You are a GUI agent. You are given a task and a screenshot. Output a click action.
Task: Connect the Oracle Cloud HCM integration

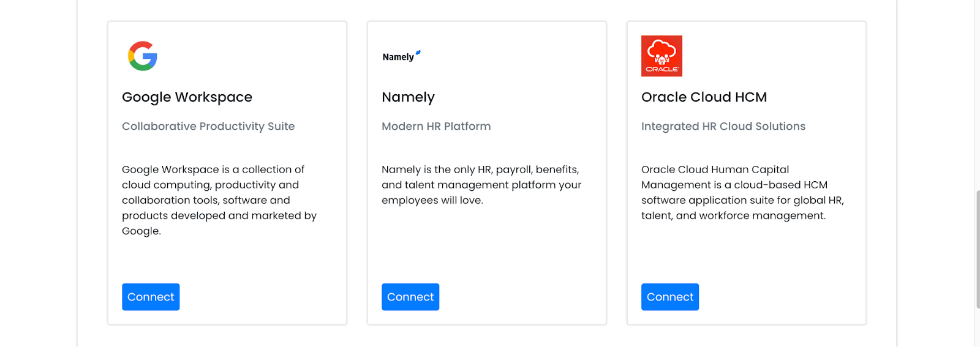coord(670,297)
